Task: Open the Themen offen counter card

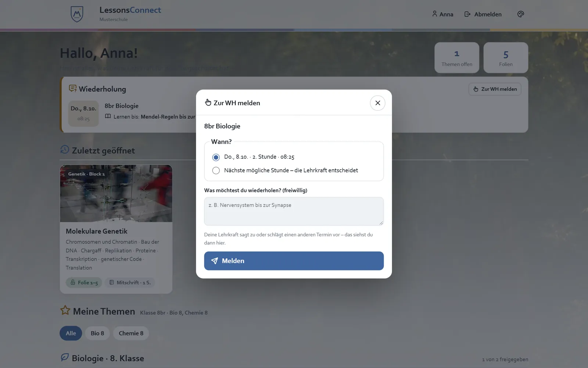Action: click(x=457, y=57)
